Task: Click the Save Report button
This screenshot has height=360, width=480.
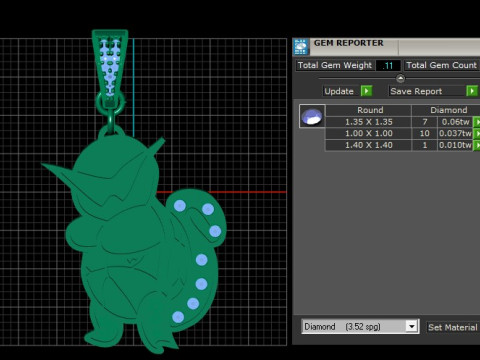Action: tap(428, 91)
